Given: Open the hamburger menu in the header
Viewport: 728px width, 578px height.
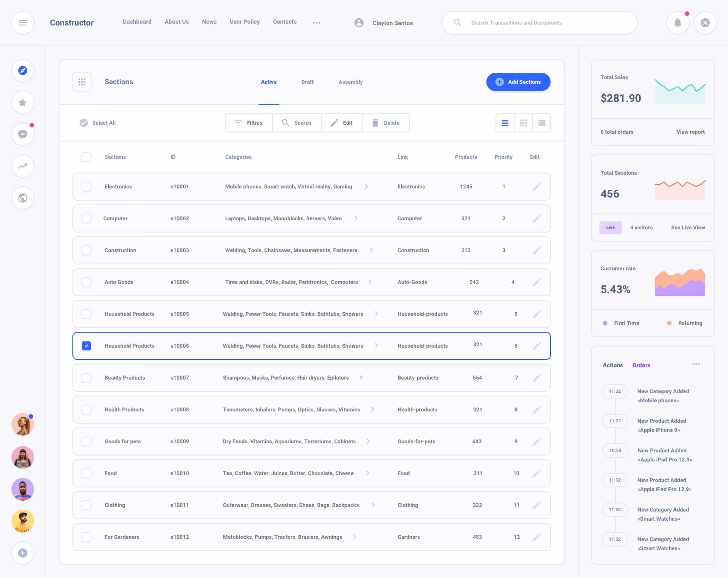Looking at the screenshot, I should [x=23, y=23].
